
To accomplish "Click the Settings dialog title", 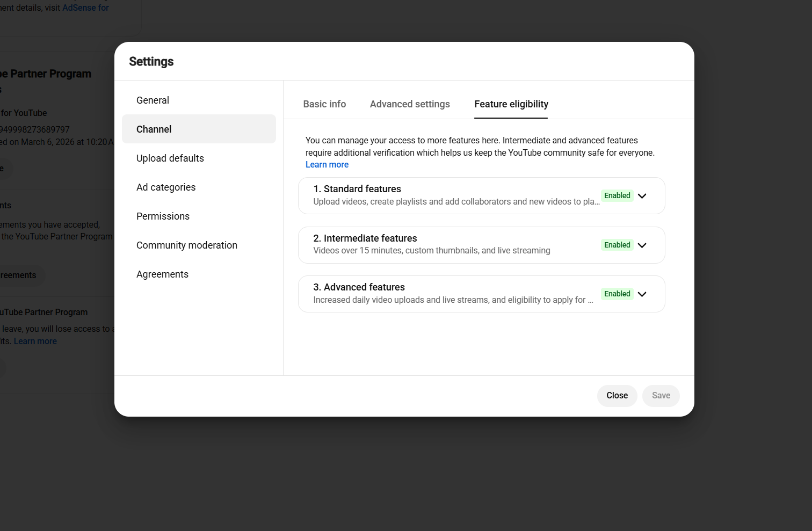I will pyautogui.click(x=151, y=62).
